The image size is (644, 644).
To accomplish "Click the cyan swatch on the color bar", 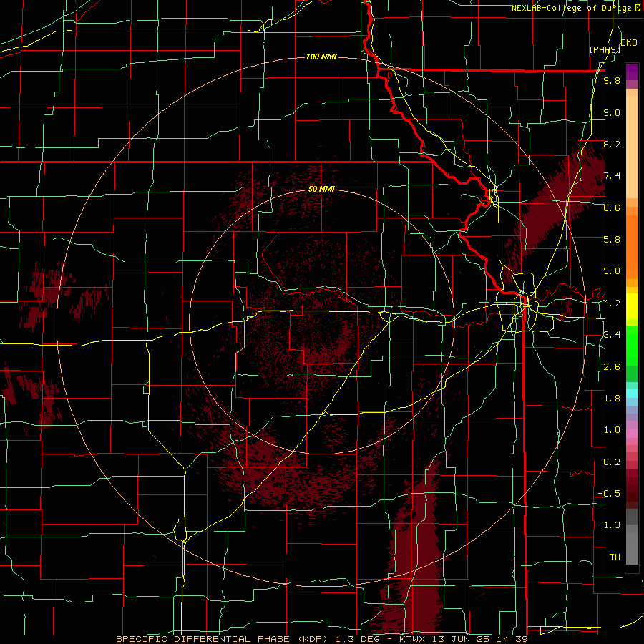I will pos(632,393).
